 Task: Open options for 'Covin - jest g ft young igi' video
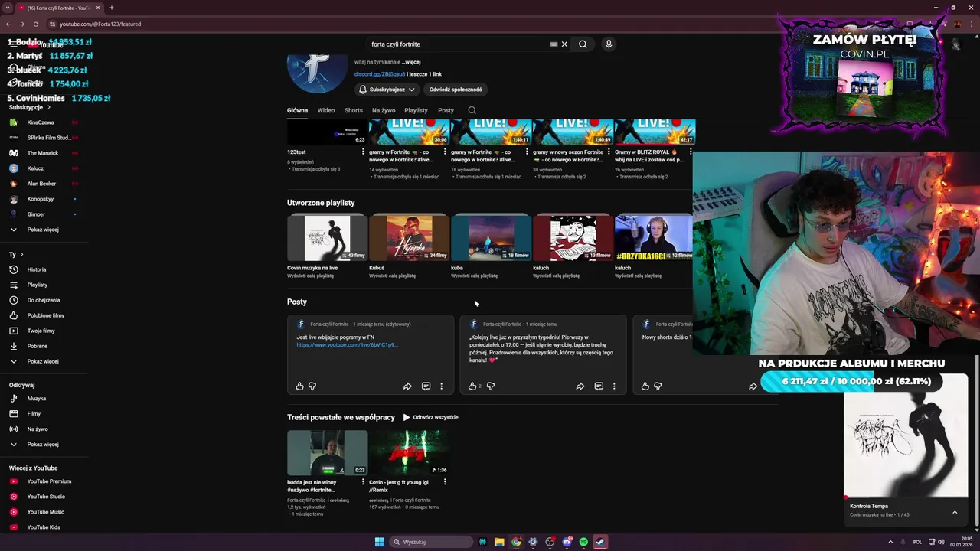pos(445,482)
